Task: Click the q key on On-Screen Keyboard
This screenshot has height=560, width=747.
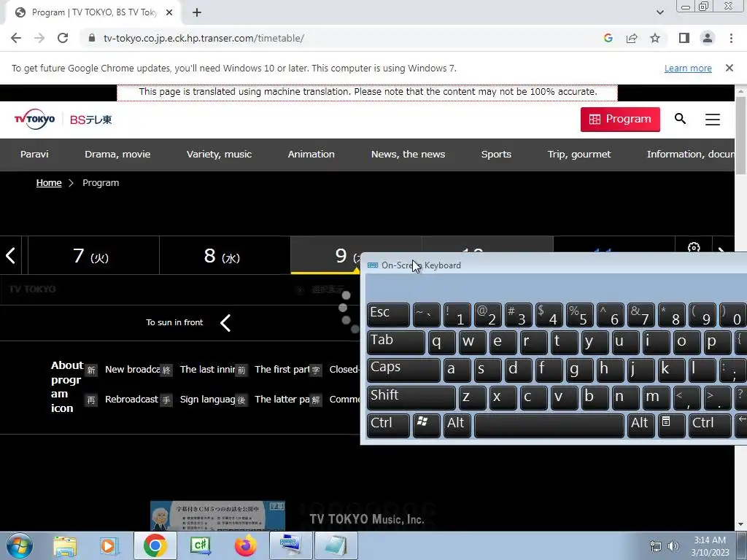Action: coord(441,343)
